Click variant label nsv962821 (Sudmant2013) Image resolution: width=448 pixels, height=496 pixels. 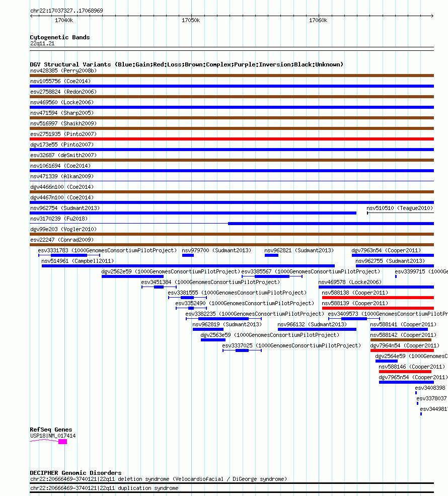299,250
